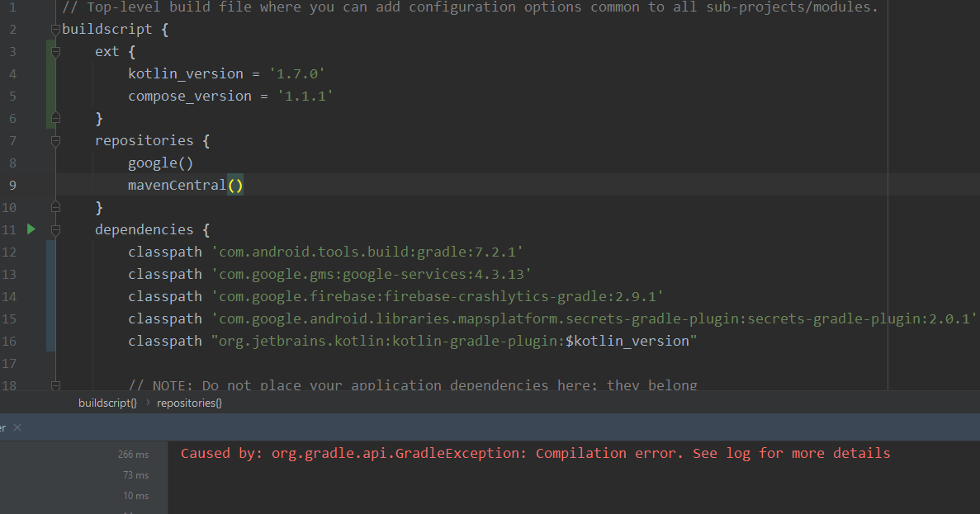Screen dimensions: 980x514
Task: Close the build panel tab with the X
Action: click(17, 427)
